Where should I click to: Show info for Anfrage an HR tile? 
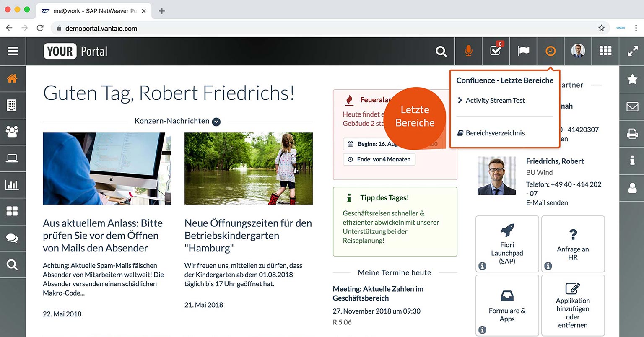[x=548, y=266]
